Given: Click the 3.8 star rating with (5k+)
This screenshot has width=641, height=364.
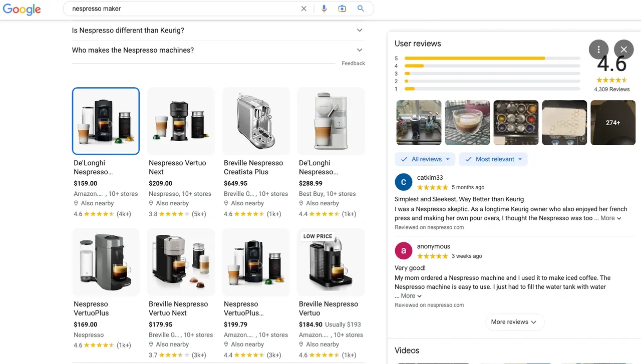Looking at the screenshot, I should point(177,214).
